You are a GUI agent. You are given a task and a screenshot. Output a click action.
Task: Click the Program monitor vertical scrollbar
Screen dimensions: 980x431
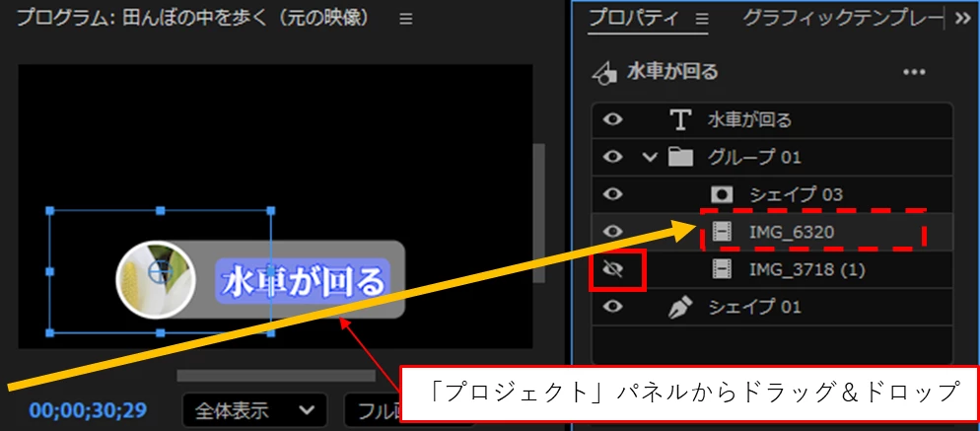point(538,213)
